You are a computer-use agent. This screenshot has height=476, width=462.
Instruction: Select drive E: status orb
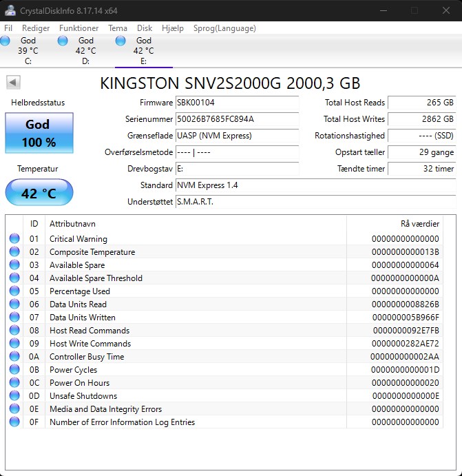[120, 41]
